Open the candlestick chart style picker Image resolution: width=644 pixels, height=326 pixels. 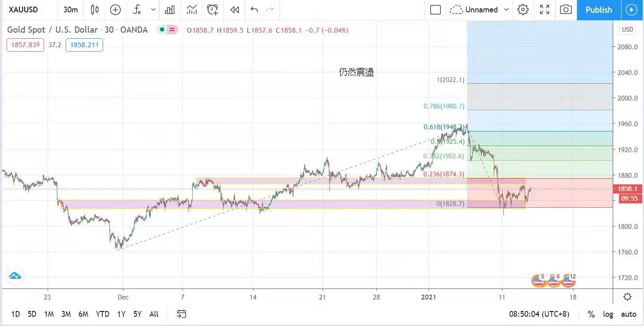94,10
